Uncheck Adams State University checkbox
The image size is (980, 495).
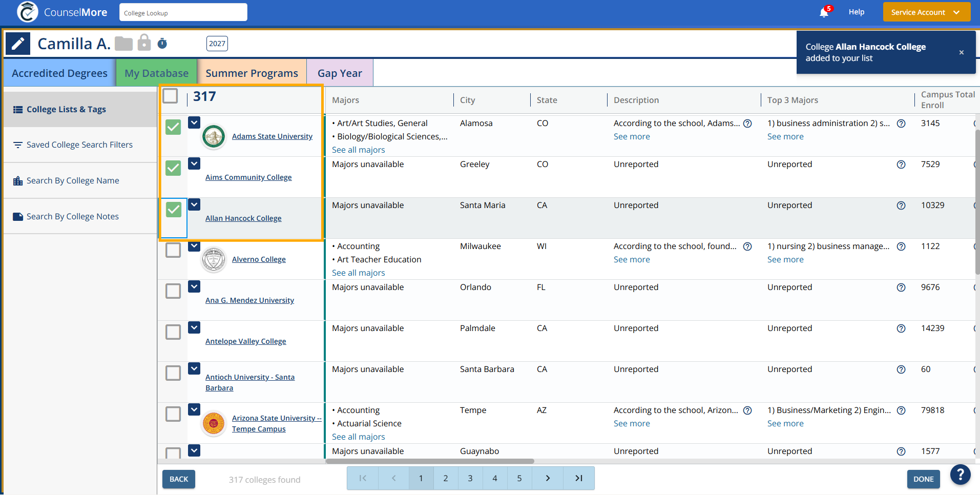point(173,127)
